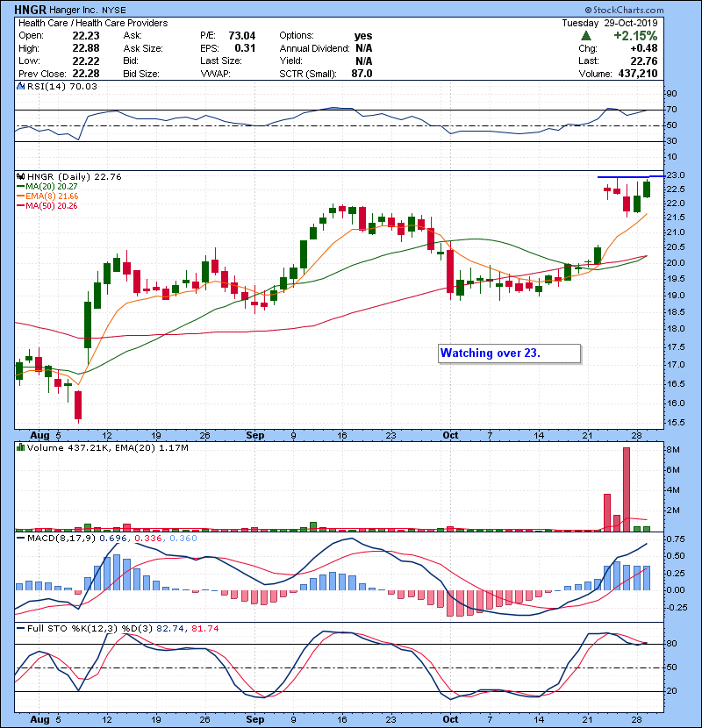Click the percent change '+2.15%'
Viewport: 702px width, 728px height.
click(x=635, y=36)
